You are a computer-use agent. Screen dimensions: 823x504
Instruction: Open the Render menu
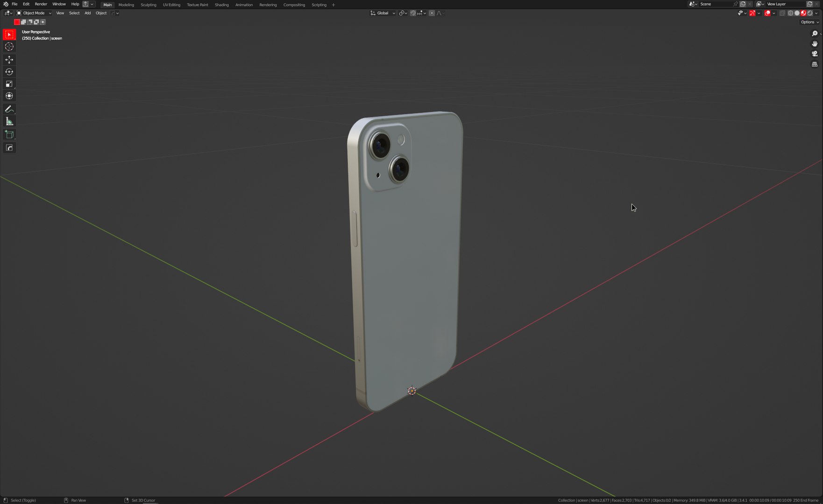41,4
